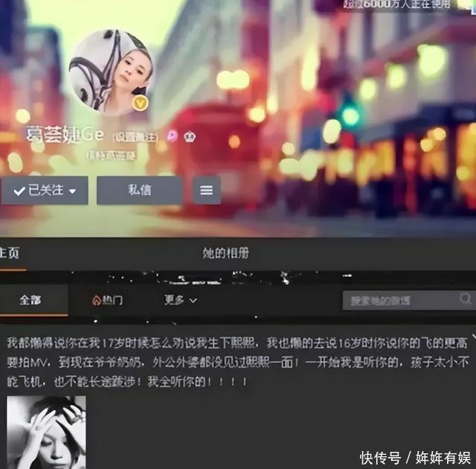Open the circular profile avatar
The width and height of the screenshot is (476, 469).
click(112, 71)
